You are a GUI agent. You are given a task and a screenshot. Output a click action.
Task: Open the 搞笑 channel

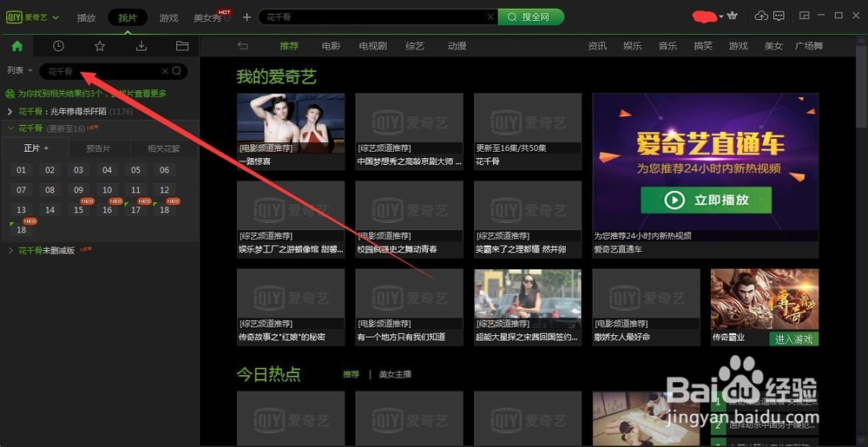703,46
